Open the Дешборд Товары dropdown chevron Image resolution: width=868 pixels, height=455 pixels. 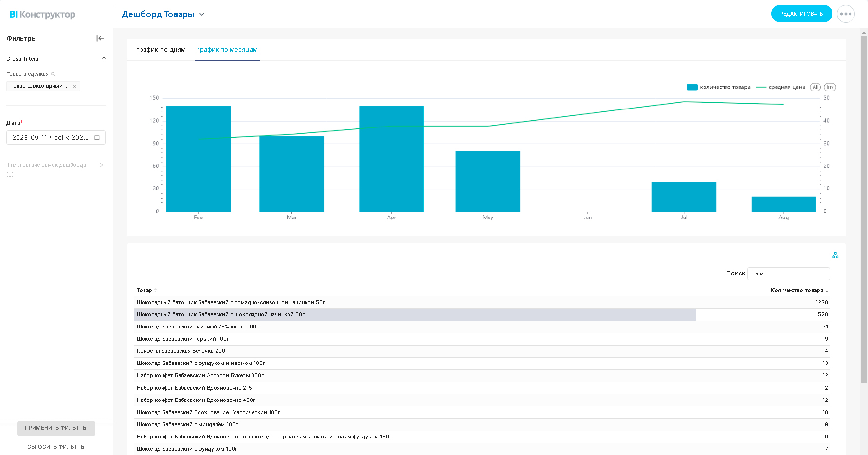202,14
